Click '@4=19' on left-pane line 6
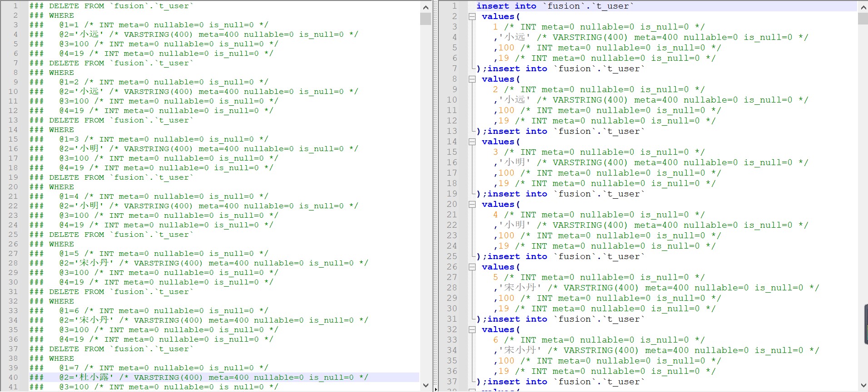The image size is (868, 392). (72, 54)
